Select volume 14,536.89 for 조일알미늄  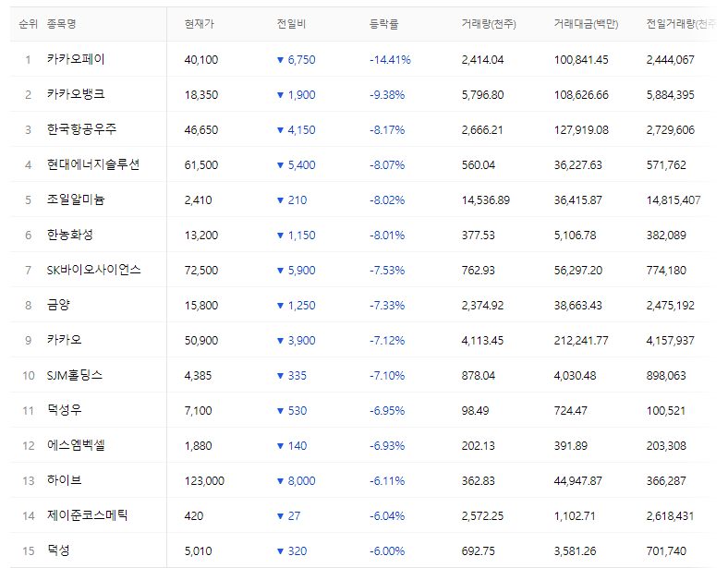click(486, 200)
